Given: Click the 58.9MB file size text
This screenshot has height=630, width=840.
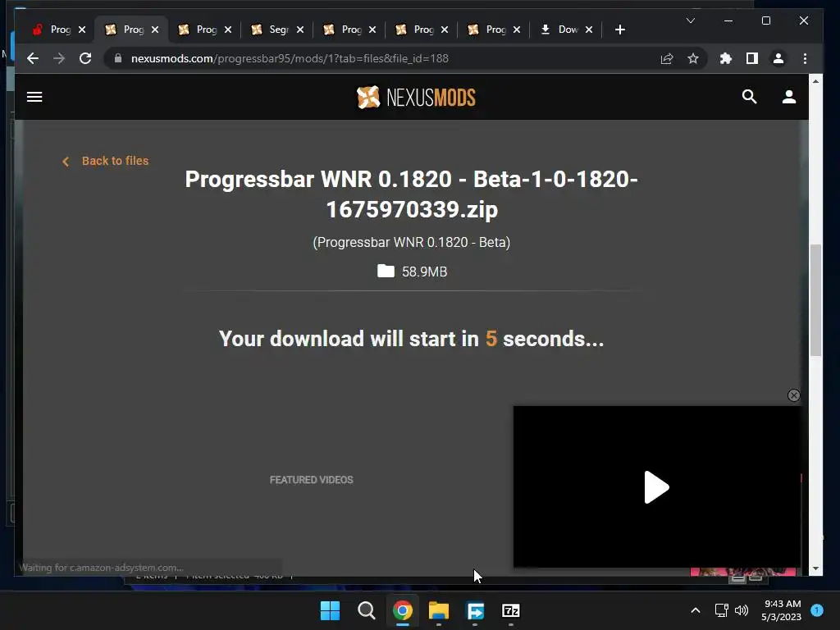Looking at the screenshot, I should pos(424,272).
